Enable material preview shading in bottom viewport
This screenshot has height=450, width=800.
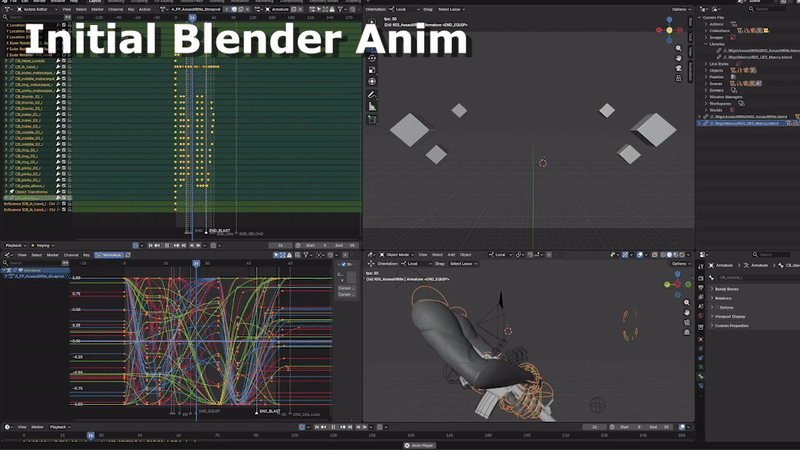676,255
